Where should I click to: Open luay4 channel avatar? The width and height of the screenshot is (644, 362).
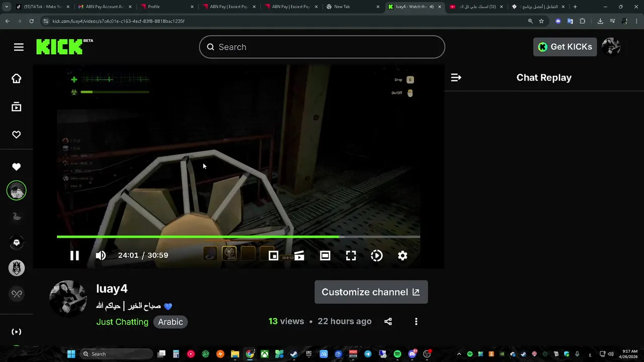click(x=68, y=299)
